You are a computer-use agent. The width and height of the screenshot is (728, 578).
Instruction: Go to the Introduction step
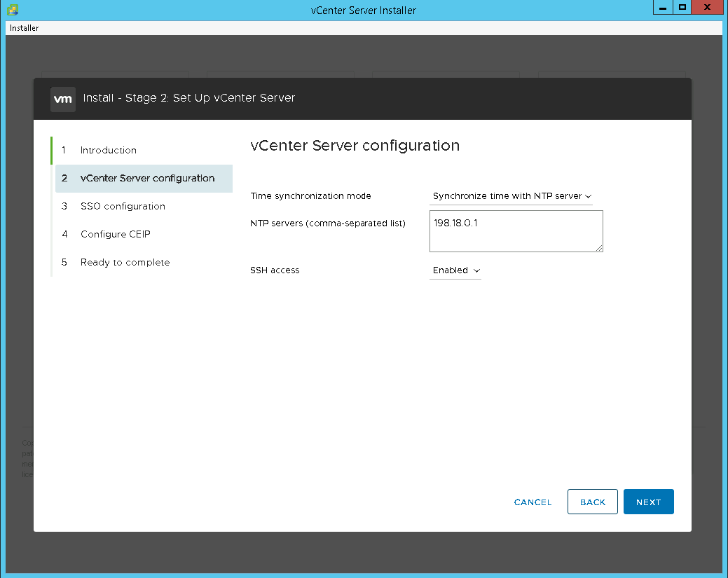(108, 150)
